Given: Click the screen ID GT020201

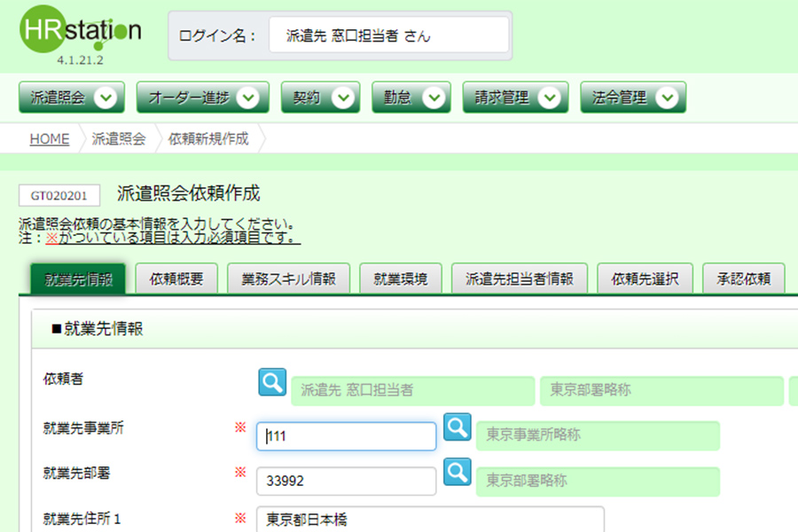Looking at the screenshot, I should (59, 195).
